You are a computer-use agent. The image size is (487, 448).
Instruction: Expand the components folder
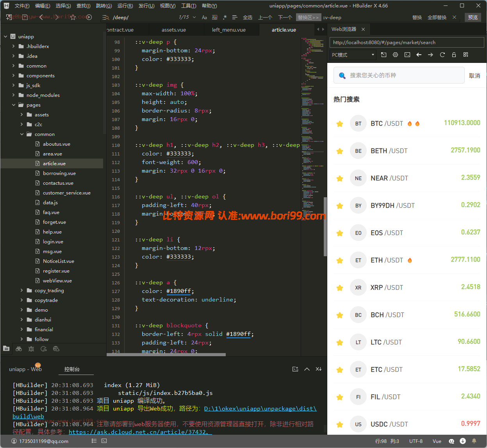click(x=14, y=75)
